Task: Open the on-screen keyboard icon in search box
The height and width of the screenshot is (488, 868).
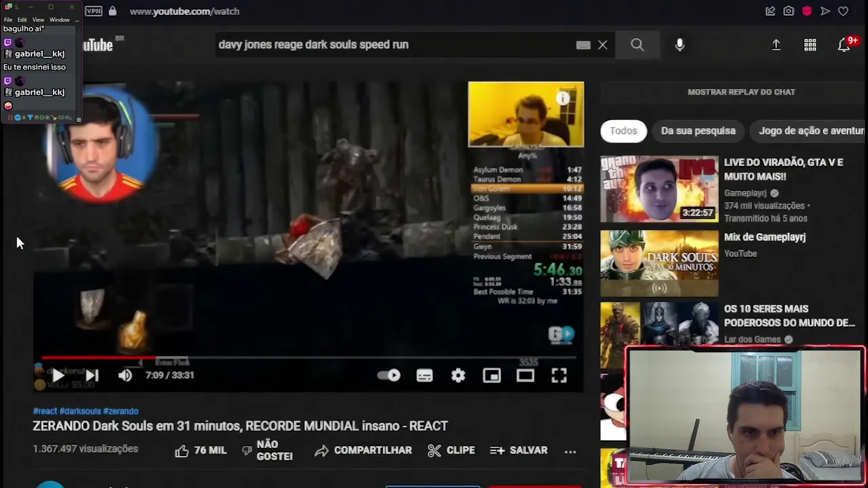Action: tap(583, 45)
